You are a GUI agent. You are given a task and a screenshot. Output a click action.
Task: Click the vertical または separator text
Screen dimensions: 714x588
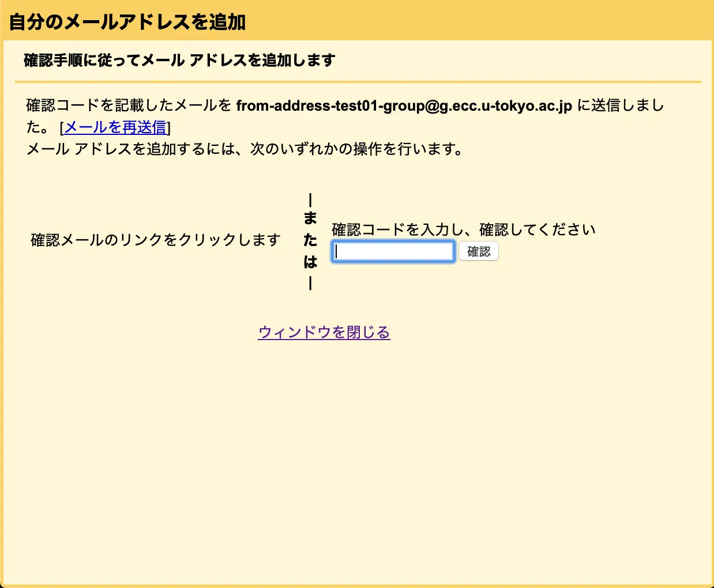pos(310,240)
